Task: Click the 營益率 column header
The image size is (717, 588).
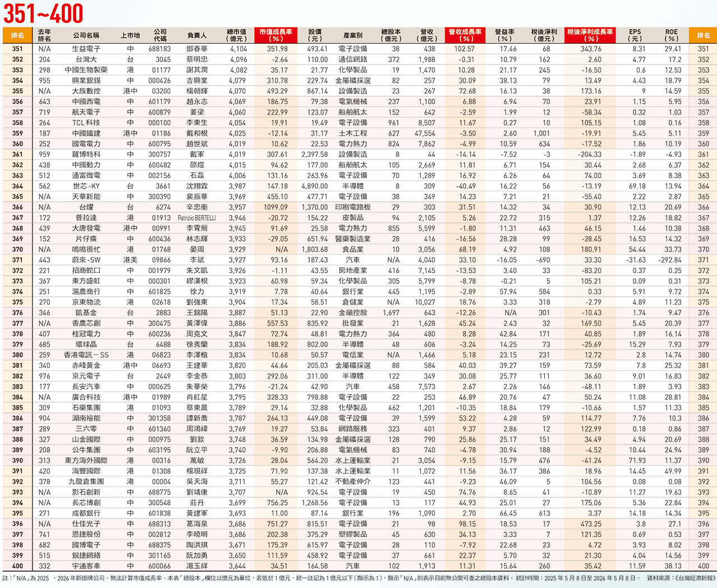Action: click(505, 35)
